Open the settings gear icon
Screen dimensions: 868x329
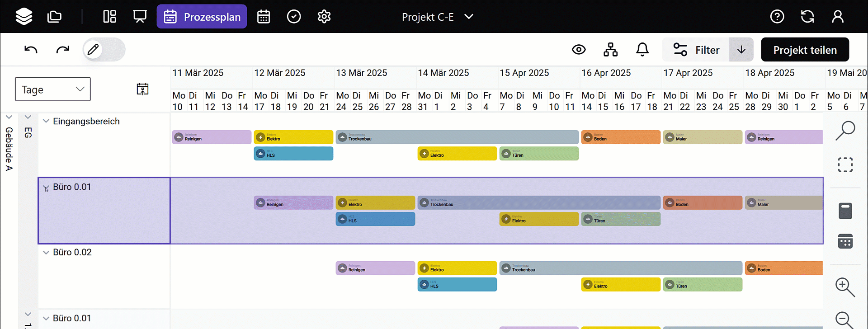[324, 17]
